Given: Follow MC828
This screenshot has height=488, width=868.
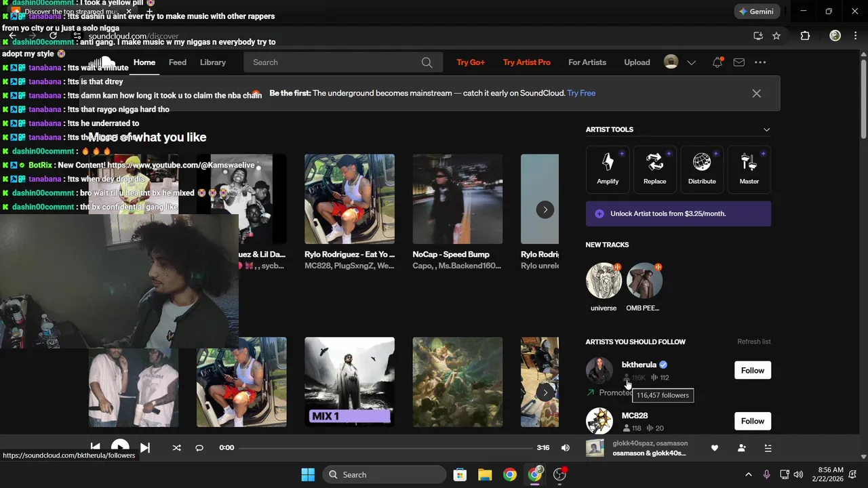Looking at the screenshot, I should click(752, 421).
